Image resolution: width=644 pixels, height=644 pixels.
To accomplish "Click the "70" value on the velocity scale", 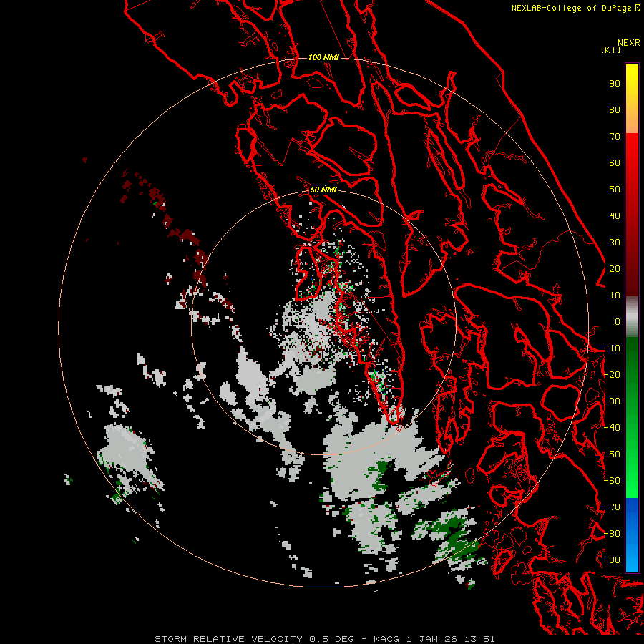I will 615,137.
